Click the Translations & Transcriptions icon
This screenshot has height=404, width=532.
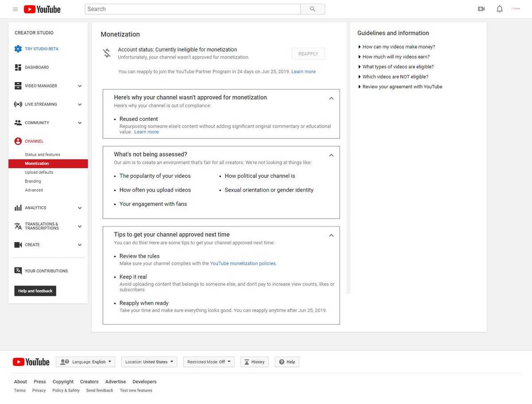coord(18,226)
